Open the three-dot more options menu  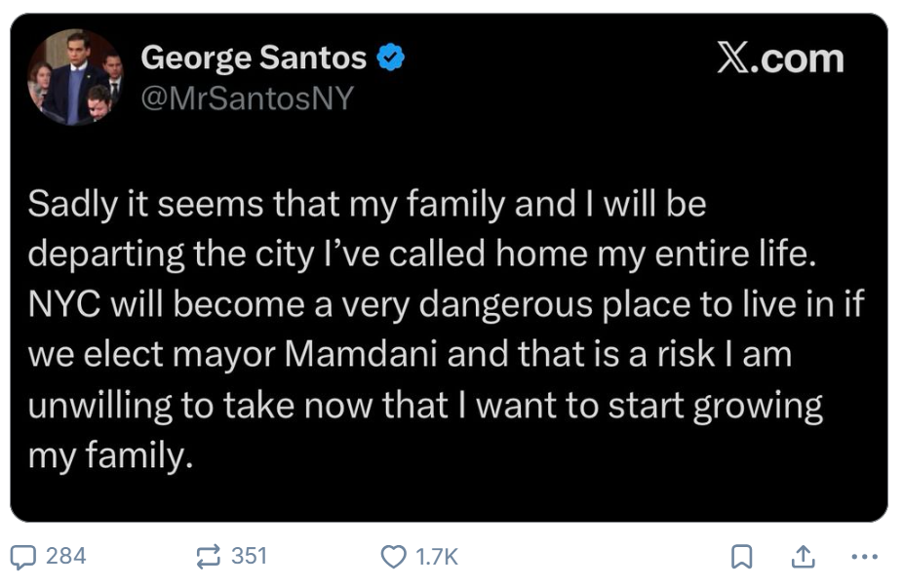(864, 557)
